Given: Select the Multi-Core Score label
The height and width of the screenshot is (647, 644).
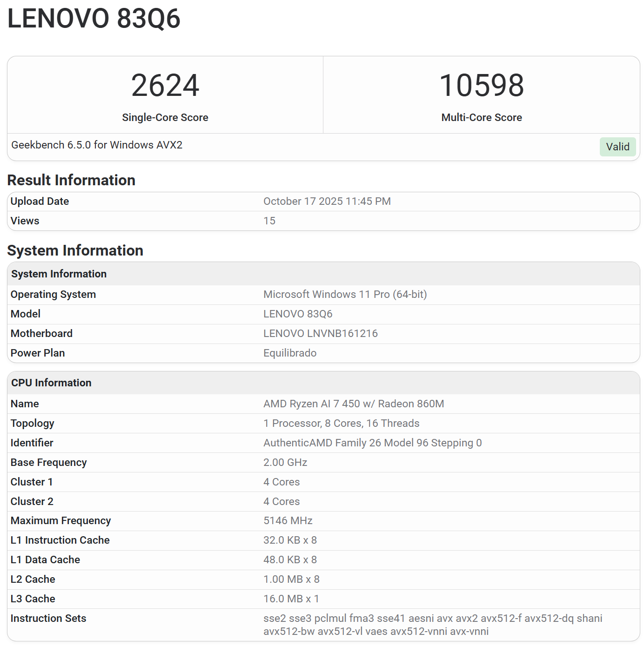Looking at the screenshot, I should pos(481,117).
